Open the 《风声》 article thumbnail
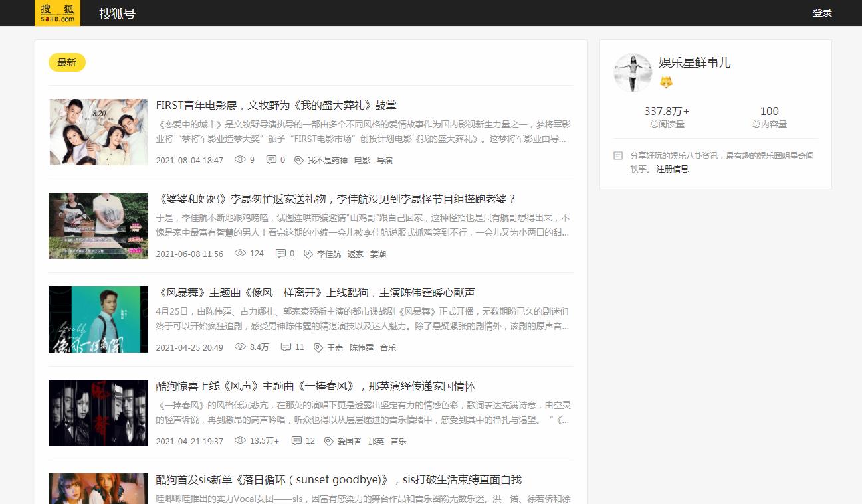This screenshot has width=862, height=504. 98,413
